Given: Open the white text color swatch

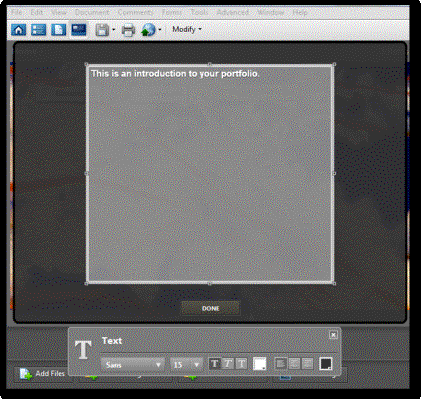Looking at the screenshot, I should click(x=260, y=364).
